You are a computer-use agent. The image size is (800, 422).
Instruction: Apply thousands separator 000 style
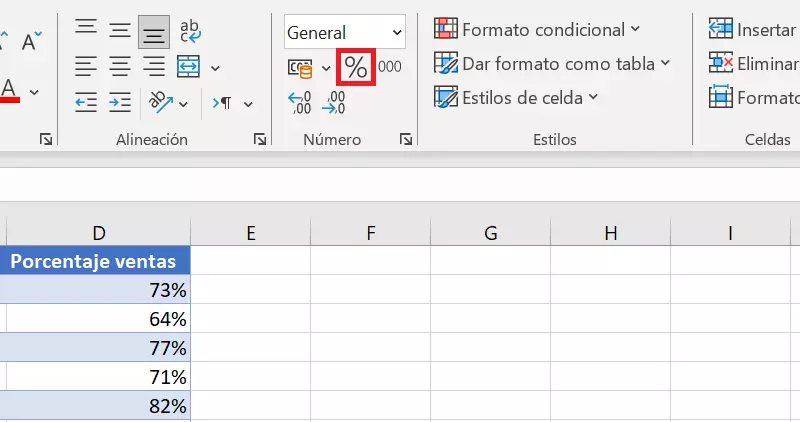(390, 67)
